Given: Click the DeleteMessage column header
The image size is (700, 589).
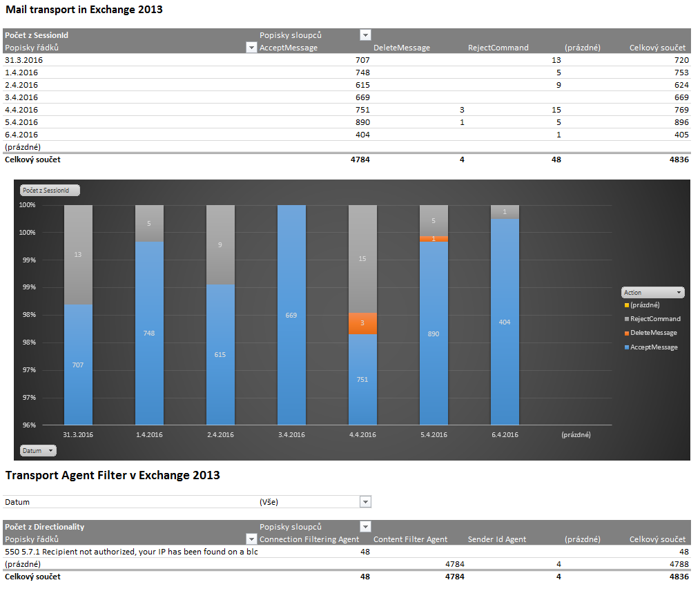Looking at the screenshot, I should (402, 48).
